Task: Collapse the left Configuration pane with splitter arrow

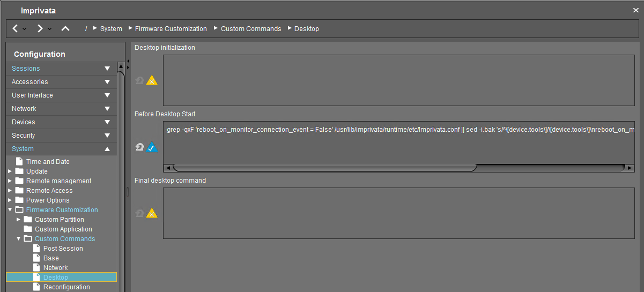Action: (128, 61)
